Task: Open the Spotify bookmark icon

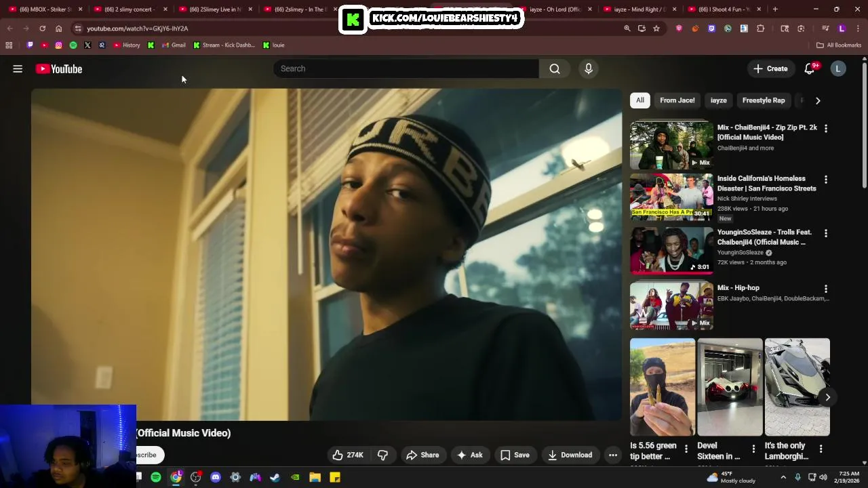Action: [73, 45]
